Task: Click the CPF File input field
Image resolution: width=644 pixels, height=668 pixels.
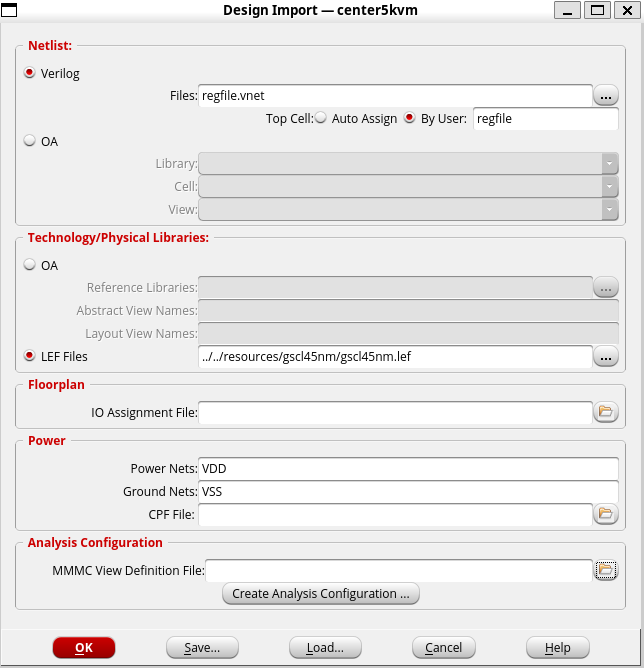Action: coord(395,515)
